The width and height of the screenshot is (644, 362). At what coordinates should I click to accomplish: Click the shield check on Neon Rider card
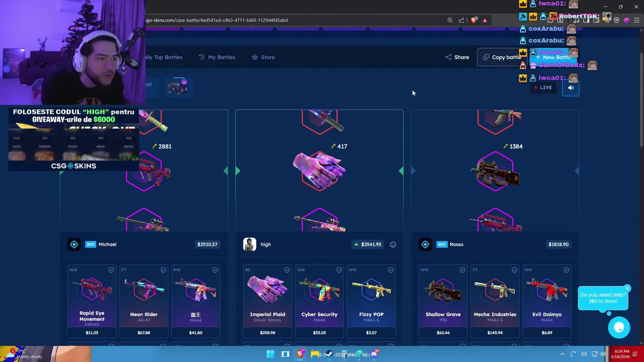pos(163,270)
